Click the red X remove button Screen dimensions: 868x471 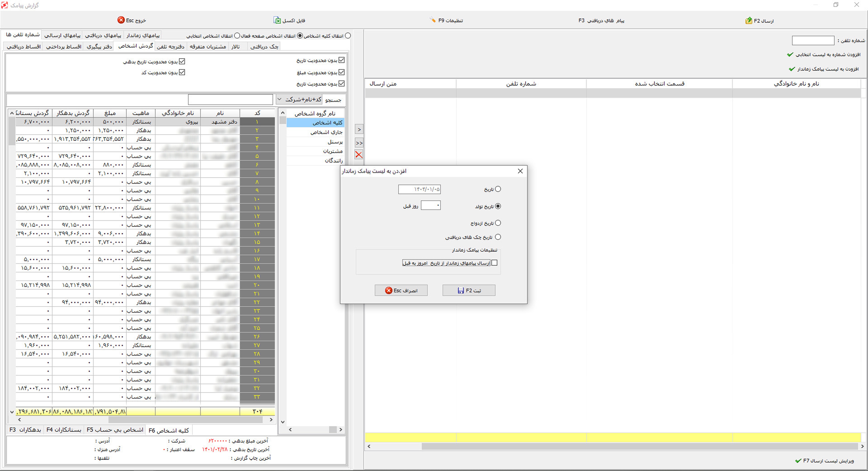click(359, 155)
